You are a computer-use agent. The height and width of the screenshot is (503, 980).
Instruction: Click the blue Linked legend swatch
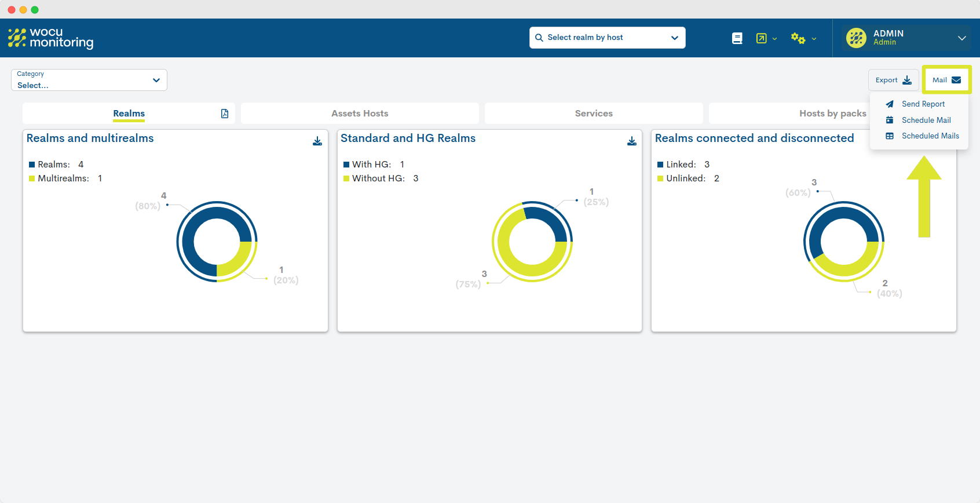(660, 165)
